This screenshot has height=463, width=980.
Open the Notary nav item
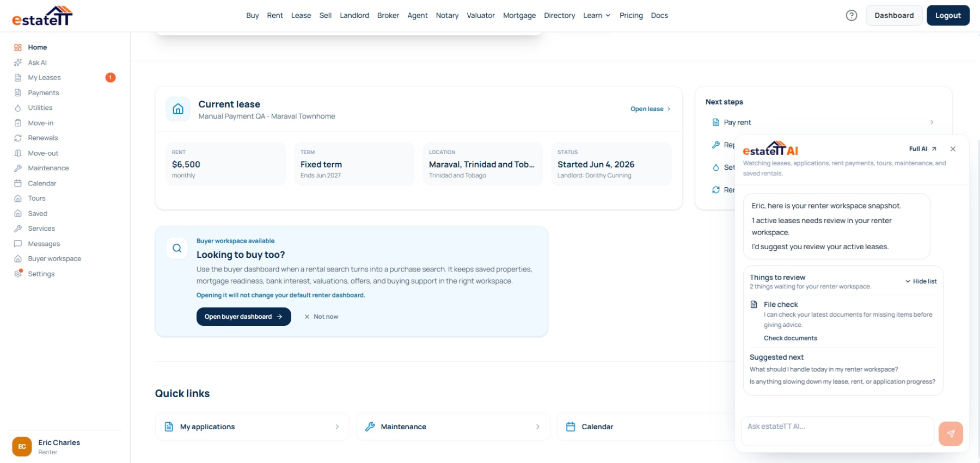(447, 15)
